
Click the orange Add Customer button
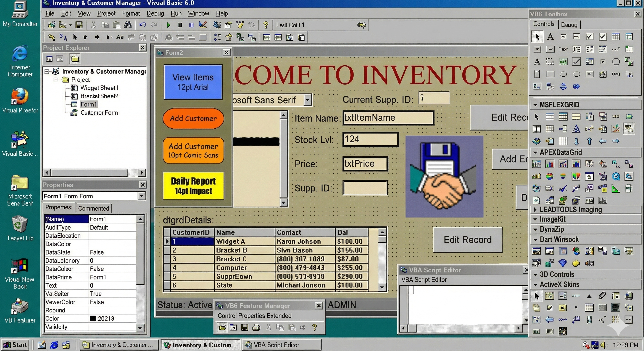click(x=193, y=119)
